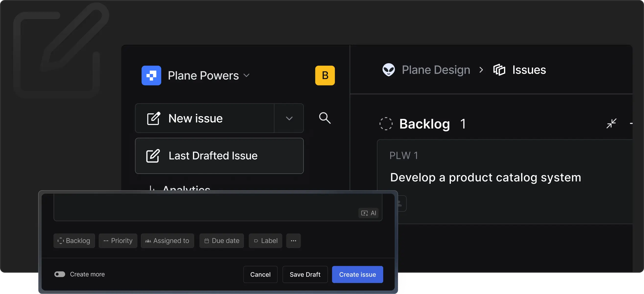The width and height of the screenshot is (644, 294).
Task: Click the New issue button
Action: coord(204,118)
